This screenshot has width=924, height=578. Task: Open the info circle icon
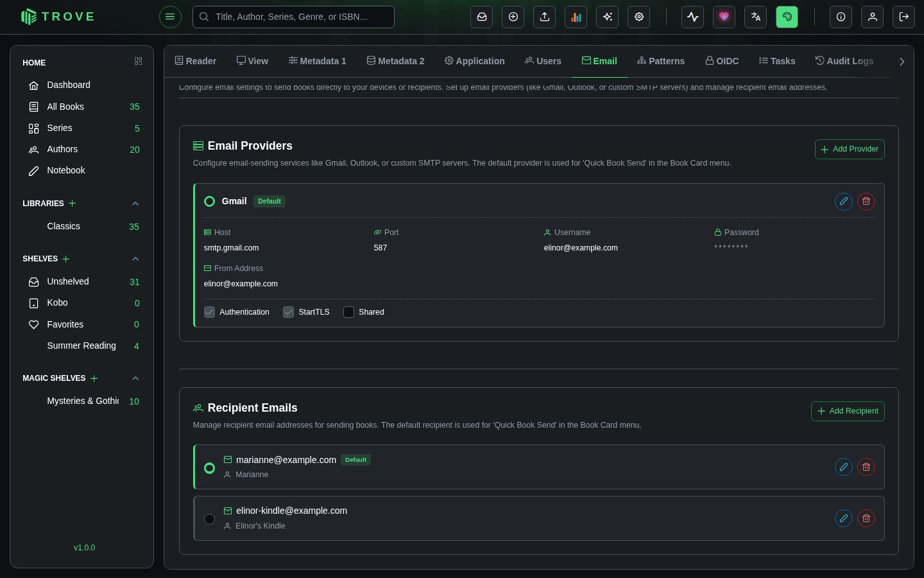(841, 17)
